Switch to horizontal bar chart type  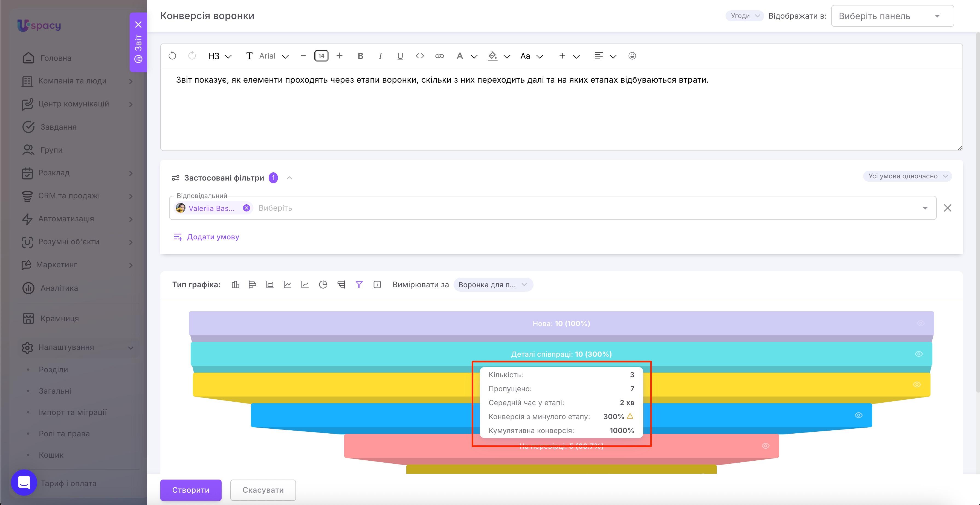(252, 285)
